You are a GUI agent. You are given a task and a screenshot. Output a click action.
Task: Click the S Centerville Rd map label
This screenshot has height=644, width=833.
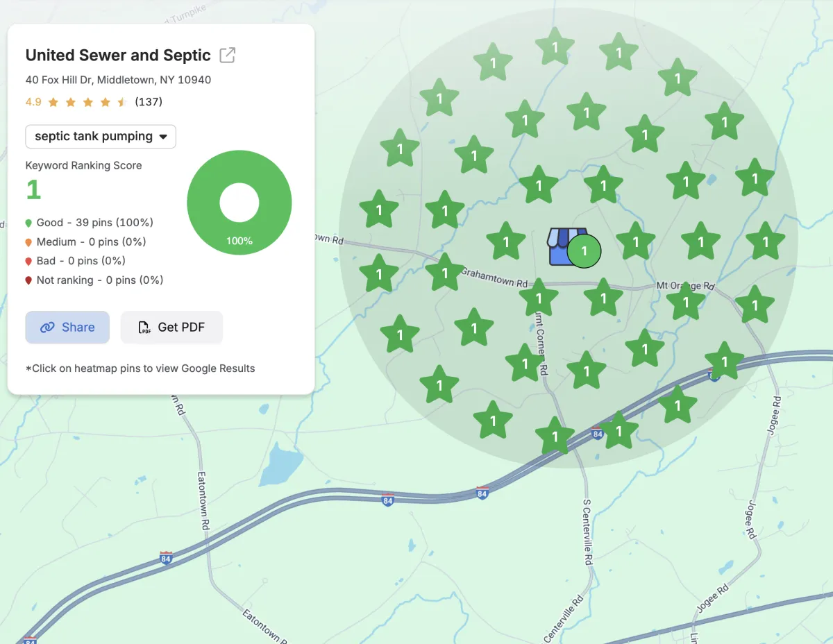click(587, 532)
